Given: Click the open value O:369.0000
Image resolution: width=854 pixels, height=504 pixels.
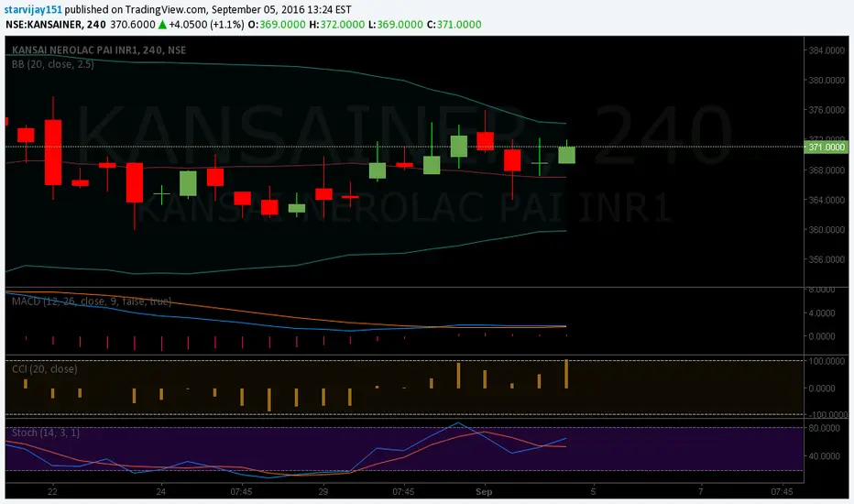Looking at the screenshot, I should coord(277,25).
